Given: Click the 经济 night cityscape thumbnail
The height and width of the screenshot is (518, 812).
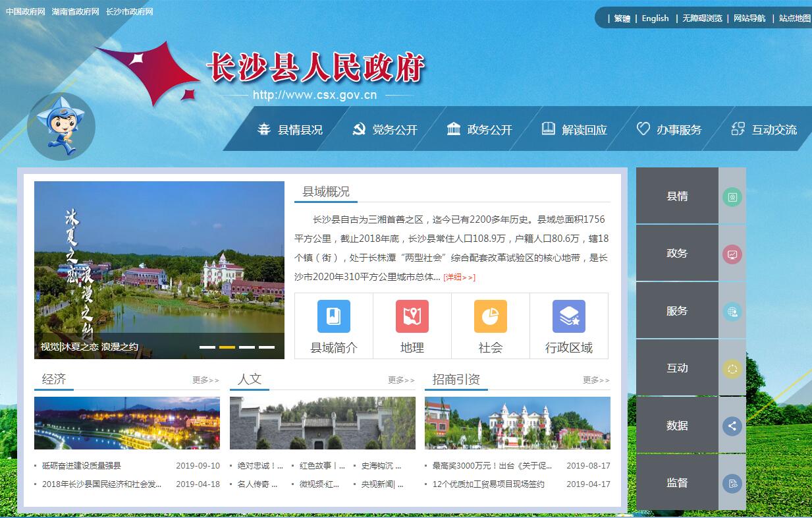Looking at the screenshot, I should 127,423.
